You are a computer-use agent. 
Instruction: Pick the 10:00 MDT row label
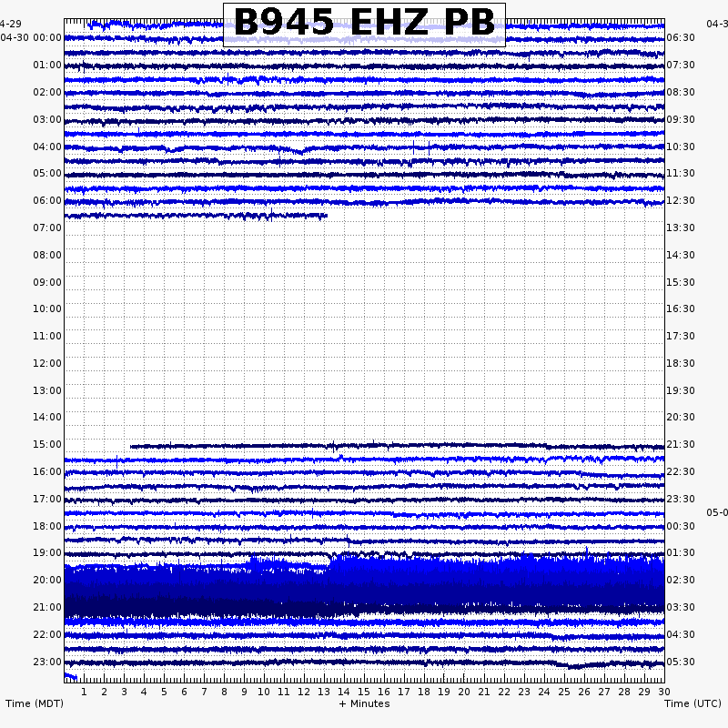47,309
